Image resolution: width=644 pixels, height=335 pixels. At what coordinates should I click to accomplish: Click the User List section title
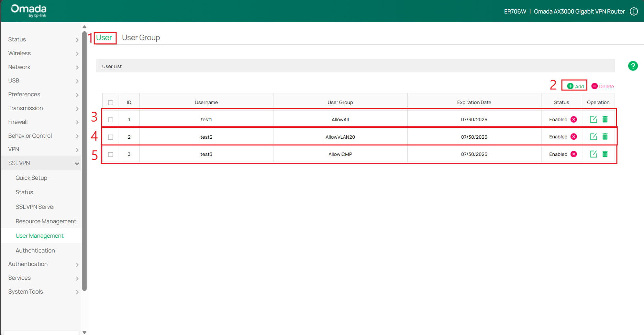point(112,66)
